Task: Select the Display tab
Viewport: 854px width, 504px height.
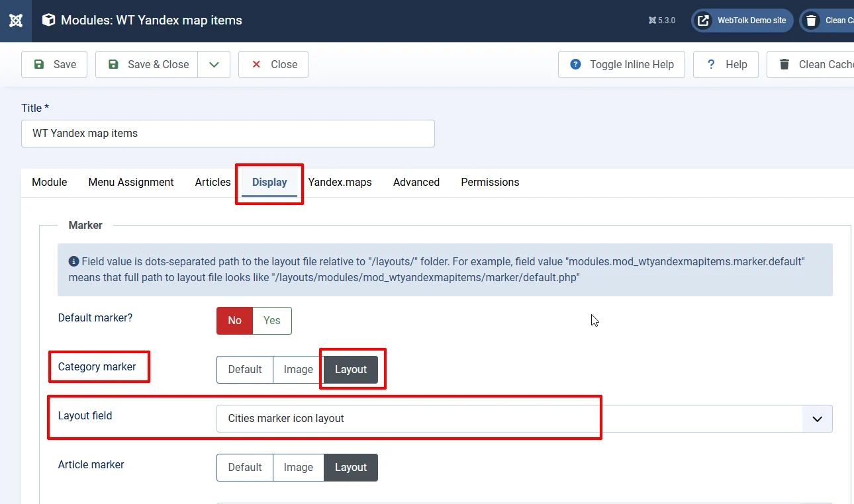Action: tap(269, 182)
